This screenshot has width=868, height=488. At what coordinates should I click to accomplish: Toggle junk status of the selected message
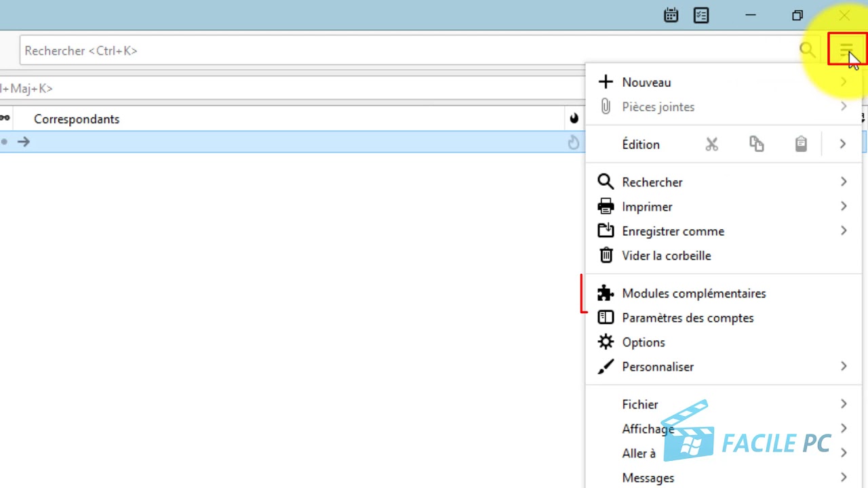[574, 142]
